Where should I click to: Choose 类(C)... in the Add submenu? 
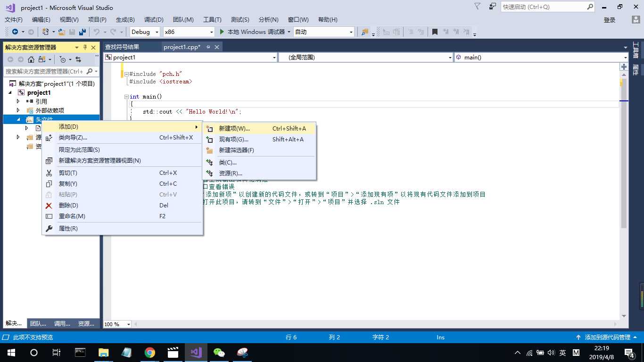pyautogui.click(x=259, y=163)
